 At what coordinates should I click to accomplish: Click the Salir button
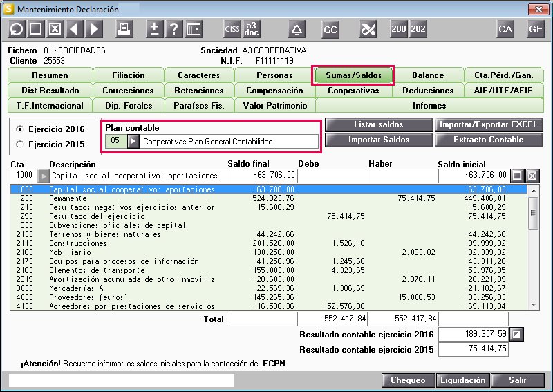click(517, 380)
